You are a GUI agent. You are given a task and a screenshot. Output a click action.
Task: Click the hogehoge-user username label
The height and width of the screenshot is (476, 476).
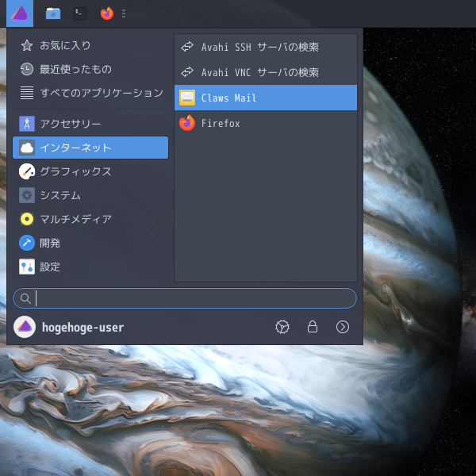tap(83, 328)
